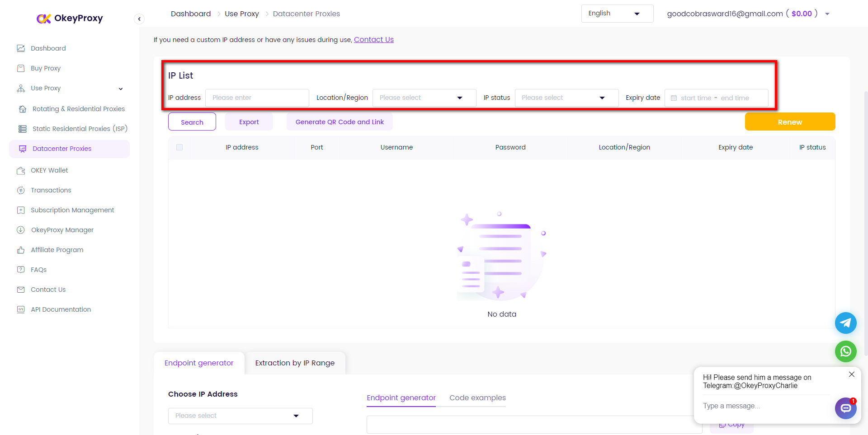Switch to Extraction by IP Range tab

(295, 363)
